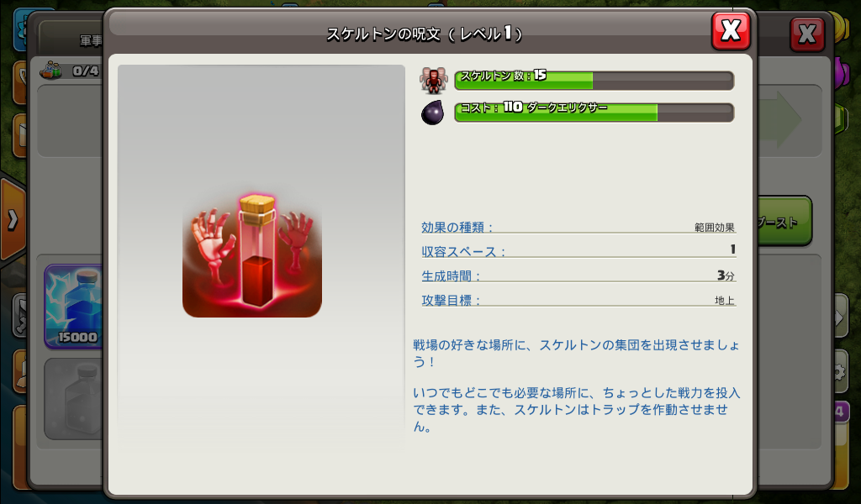This screenshot has height=504, width=861.
Task: Select the Lightning Spell 15000 card
Action: tap(74, 306)
